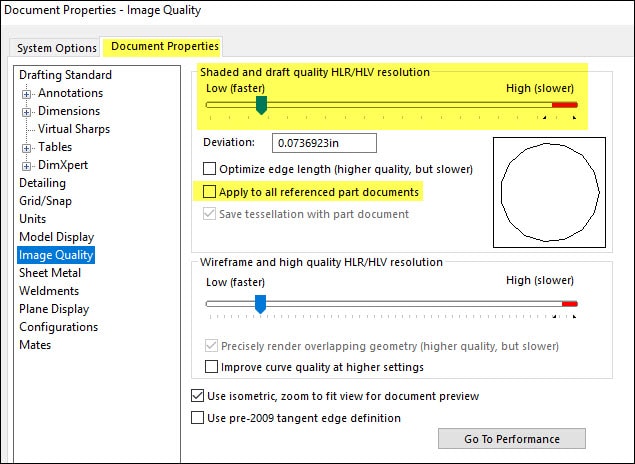The width and height of the screenshot is (635, 464).
Task: Open the Units settings page
Action: pos(32,219)
